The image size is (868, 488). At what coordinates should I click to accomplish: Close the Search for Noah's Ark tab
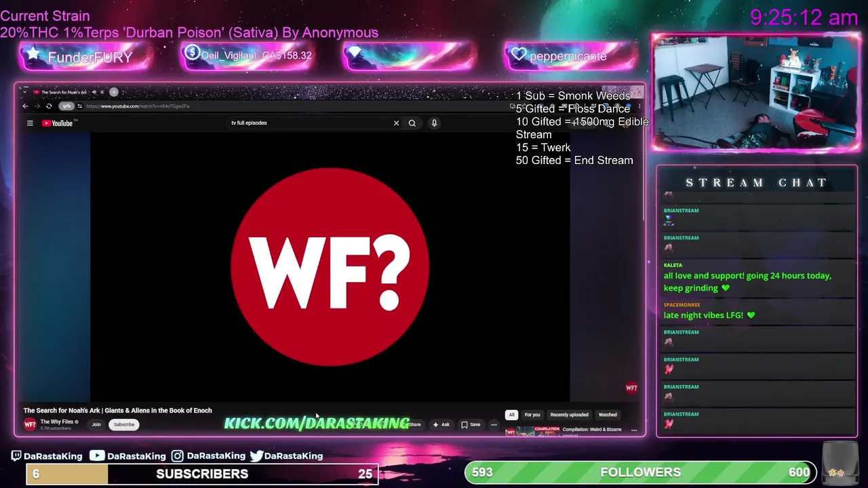pyautogui.click(x=102, y=92)
